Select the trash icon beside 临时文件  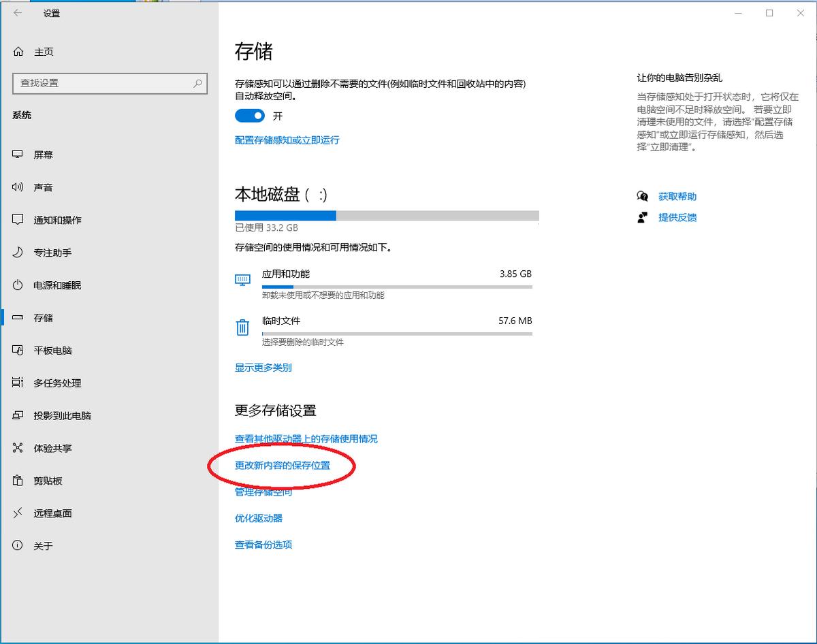click(242, 327)
